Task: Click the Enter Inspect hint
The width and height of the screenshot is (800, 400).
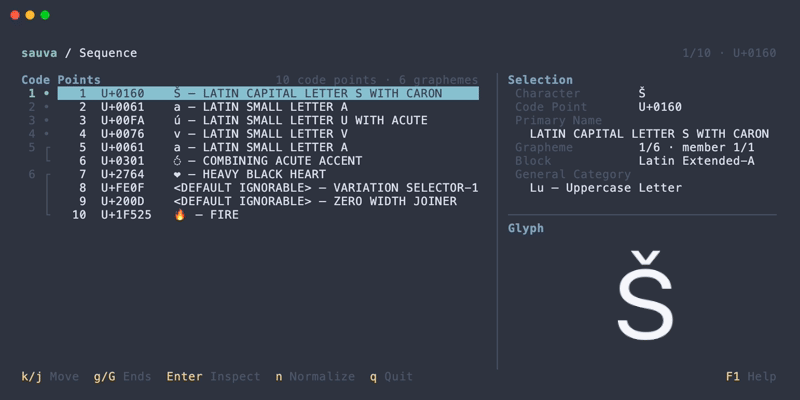Action: point(213,377)
